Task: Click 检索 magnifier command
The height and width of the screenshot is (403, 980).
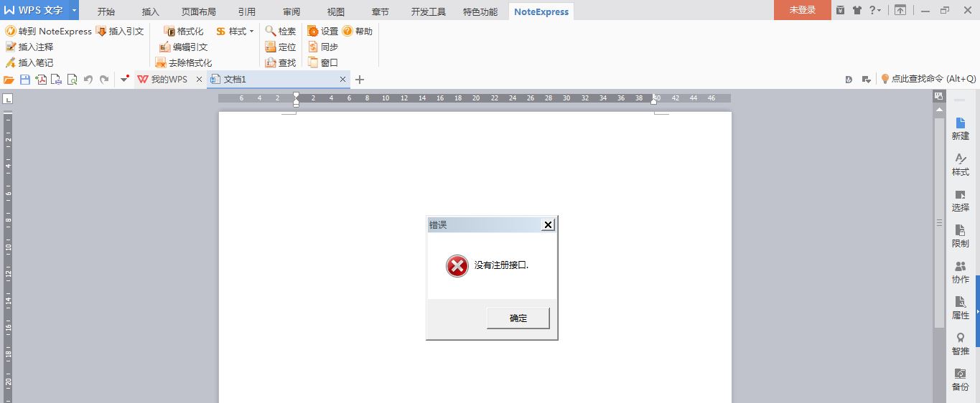Action: coord(281,32)
